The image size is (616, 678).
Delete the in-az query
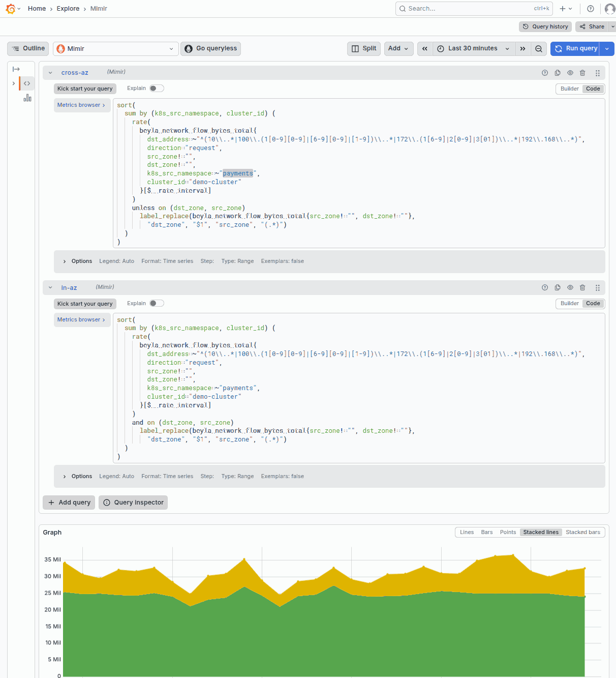(582, 287)
